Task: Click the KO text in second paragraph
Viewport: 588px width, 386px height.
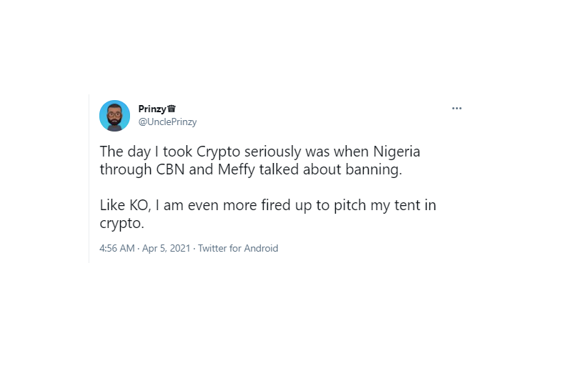Action: [x=140, y=206]
